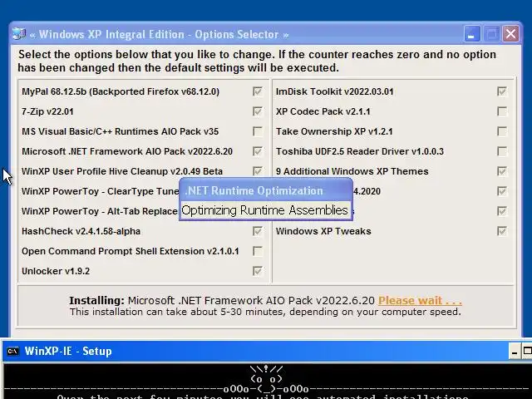Click the Options Selector title bar text
The height and width of the screenshot is (399, 532).
[159, 34]
